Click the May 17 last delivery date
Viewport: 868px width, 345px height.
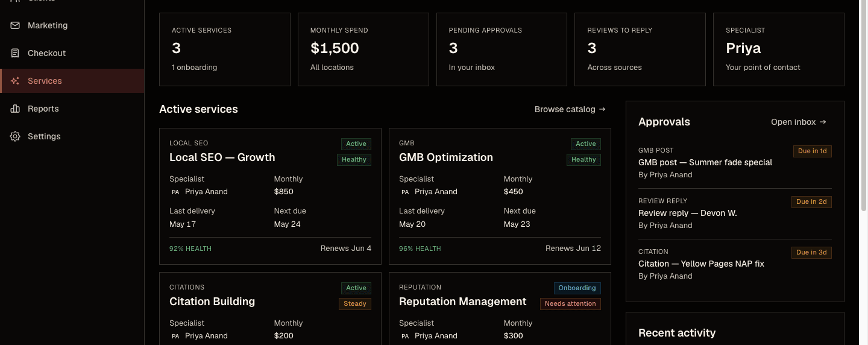tap(183, 224)
